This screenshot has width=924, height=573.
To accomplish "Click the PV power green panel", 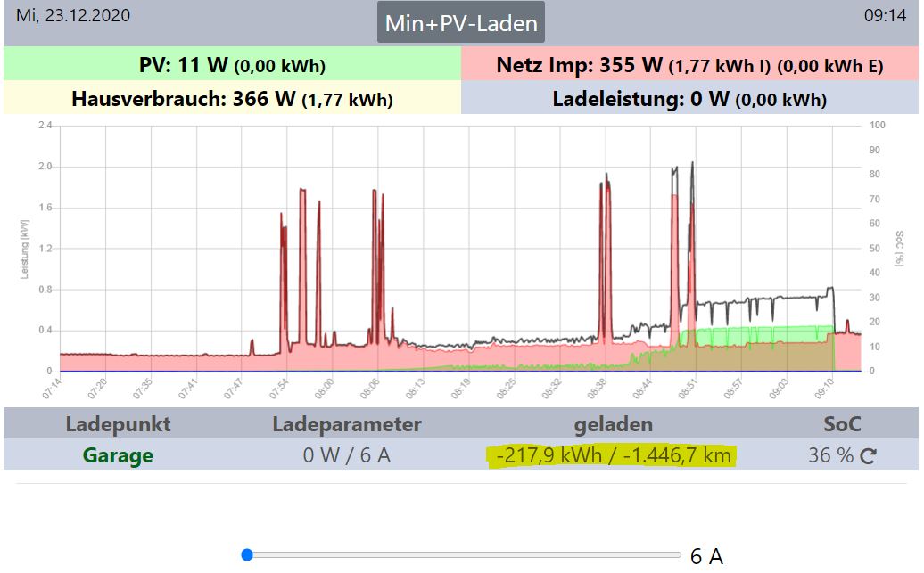I will pyautogui.click(x=232, y=63).
